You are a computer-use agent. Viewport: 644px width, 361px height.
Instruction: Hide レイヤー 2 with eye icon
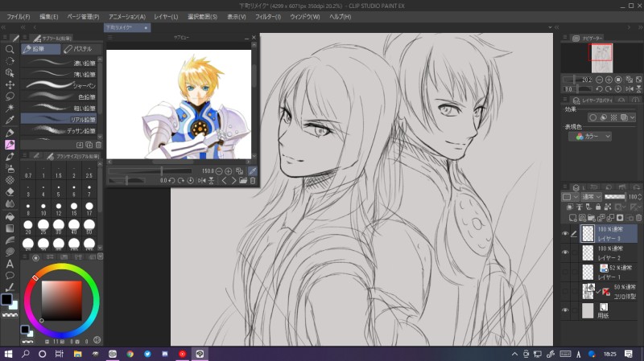pos(565,252)
